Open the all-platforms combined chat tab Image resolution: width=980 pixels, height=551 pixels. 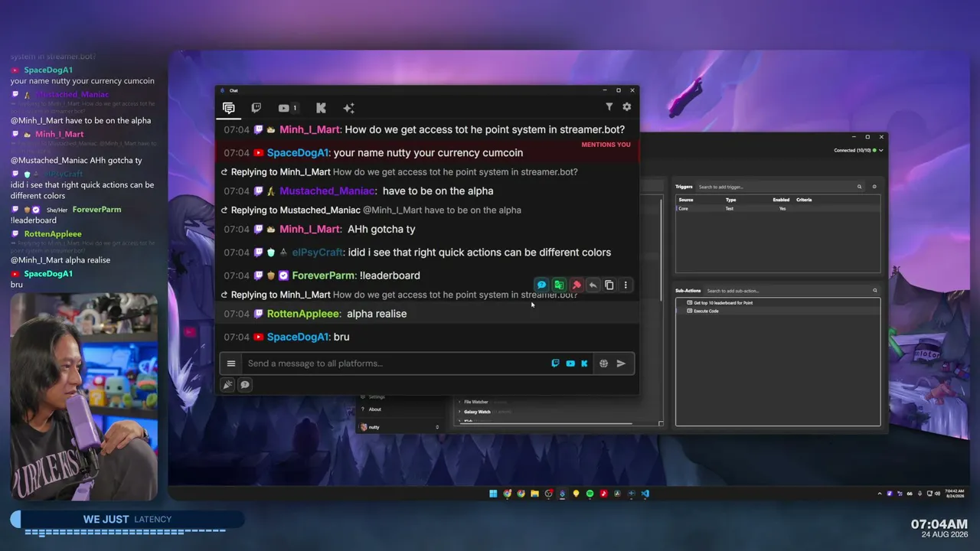click(x=228, y=108)
